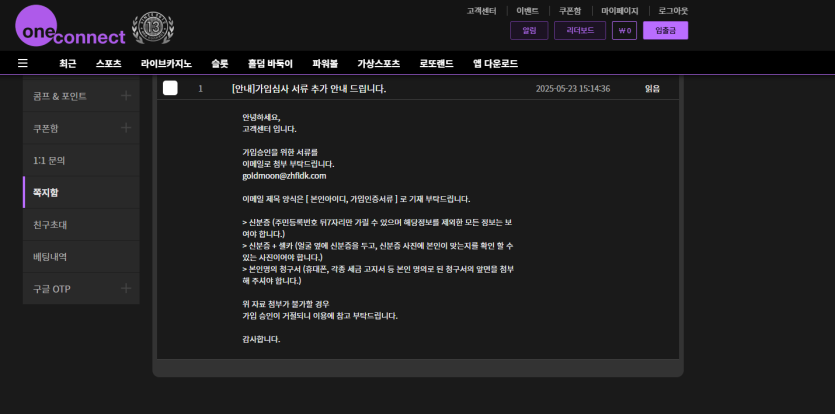The image size is (835, 414).
Task: Open the 홀덤 바둑이 navigation tab
Action: [270, 63]
